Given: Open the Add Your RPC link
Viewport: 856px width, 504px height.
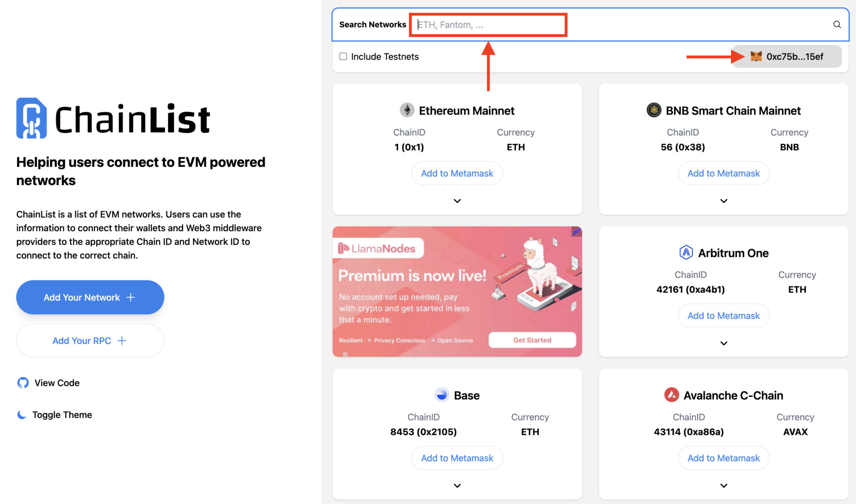Looking at the screenshot, I should [x=89, y=340].
